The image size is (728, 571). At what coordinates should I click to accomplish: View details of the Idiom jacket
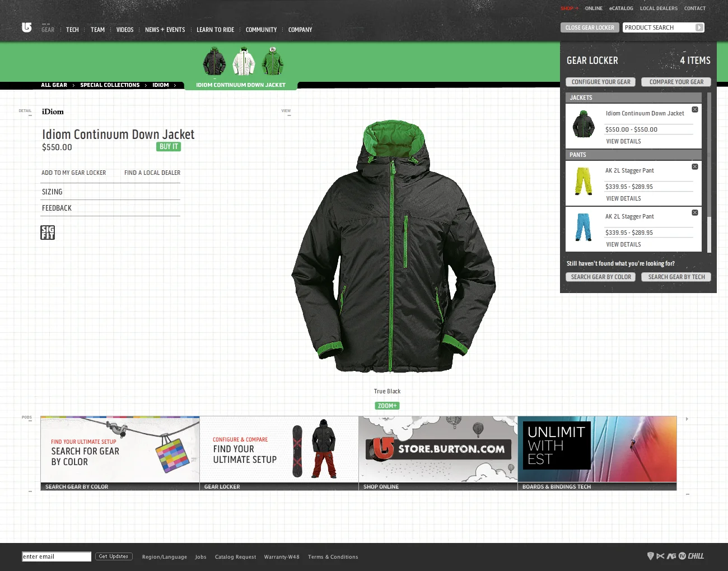coord(623,141)
